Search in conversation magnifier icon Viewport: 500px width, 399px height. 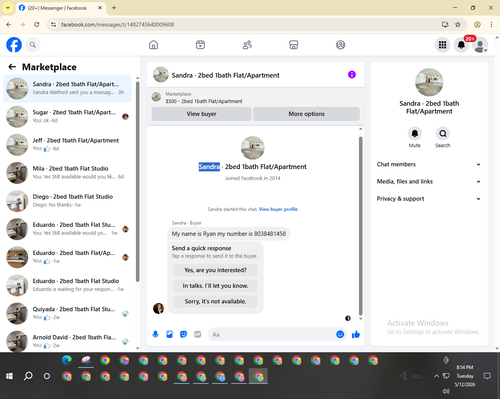(x=443, y=134)
